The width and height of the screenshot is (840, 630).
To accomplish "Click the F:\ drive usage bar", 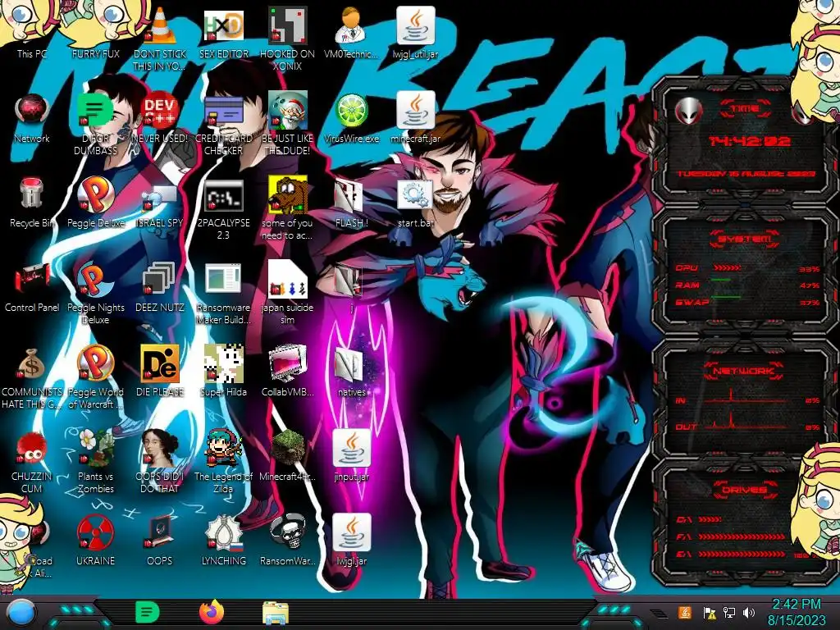I will pos(742,536).
